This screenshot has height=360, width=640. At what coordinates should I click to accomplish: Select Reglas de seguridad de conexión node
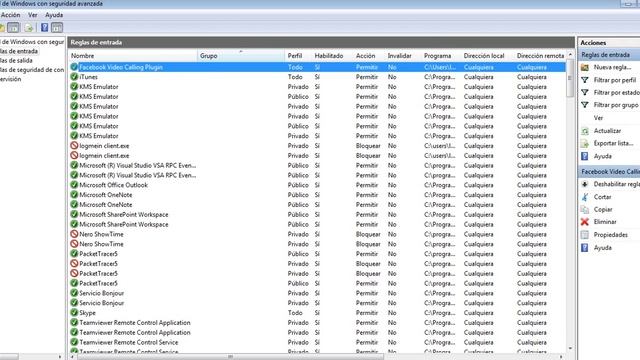(x=32, y=70)
